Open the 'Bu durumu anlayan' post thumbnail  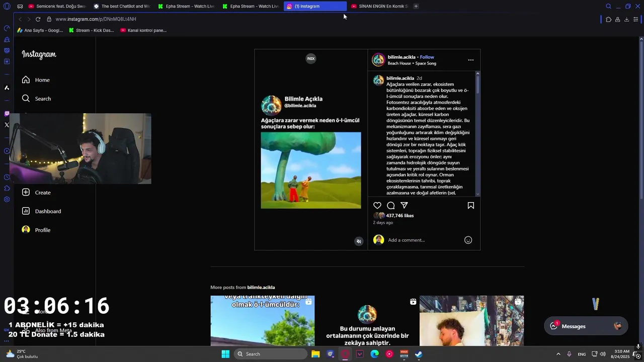pos(367,321)
